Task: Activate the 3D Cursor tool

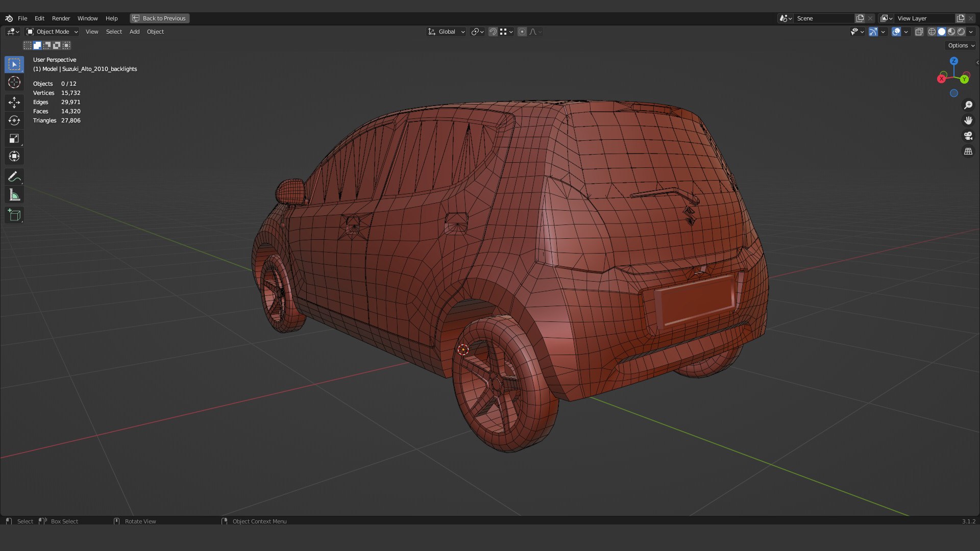Action: click(14, 82)
